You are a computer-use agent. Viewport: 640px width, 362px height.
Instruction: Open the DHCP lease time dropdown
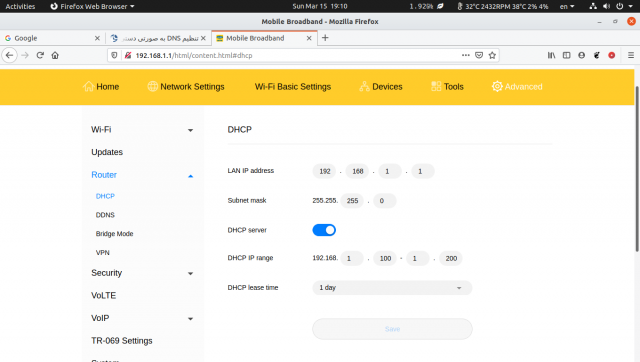coord(392,288)
